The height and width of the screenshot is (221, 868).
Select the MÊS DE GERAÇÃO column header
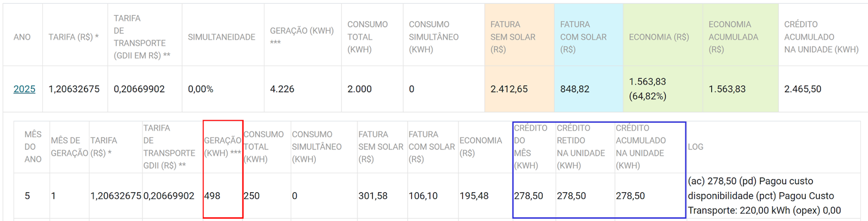pos(69,146)
